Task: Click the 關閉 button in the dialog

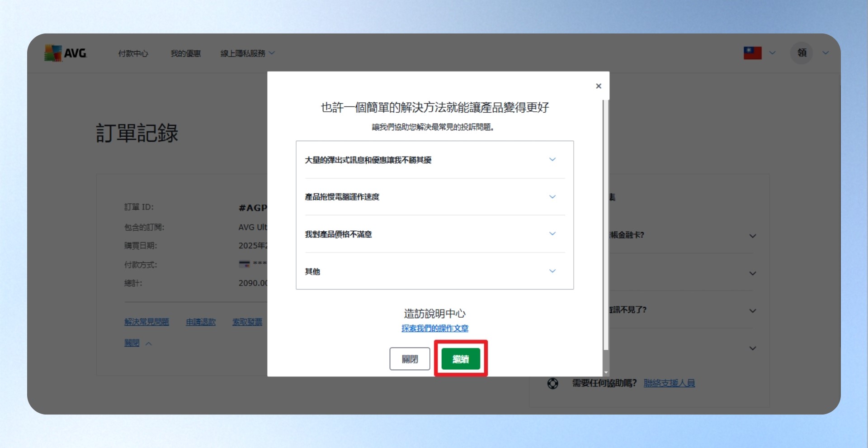Action: click(410, 359)
